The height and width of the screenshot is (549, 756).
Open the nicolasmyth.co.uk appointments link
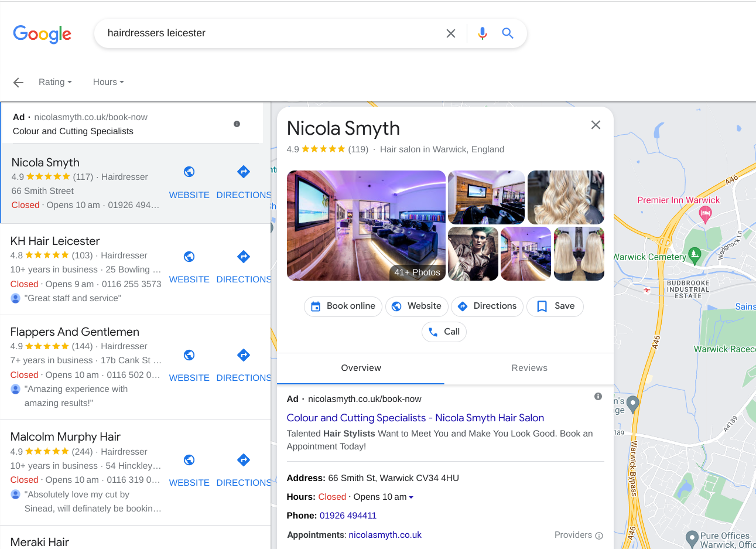[385, 535]
